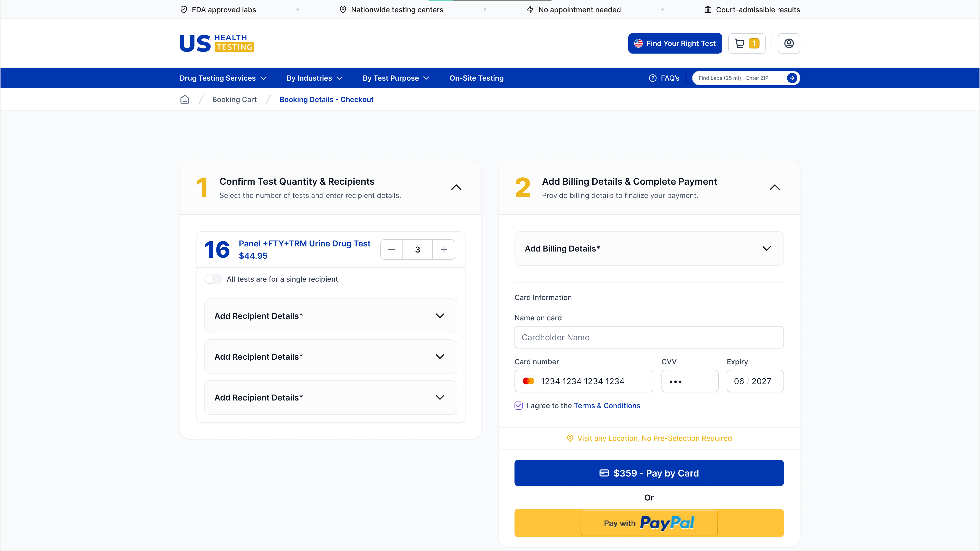Click the location pin beside Visit any Location
Viewport: 980px width, 551px height.
point(570,438)
